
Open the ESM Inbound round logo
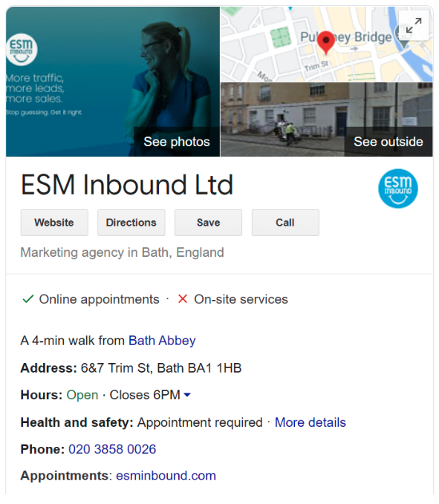tap(398, 189)
